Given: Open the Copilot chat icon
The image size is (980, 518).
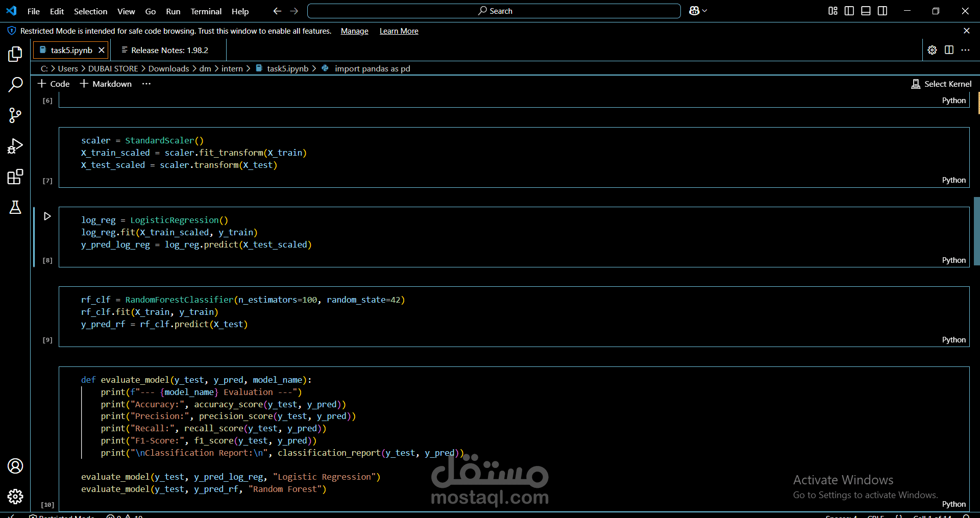Looking at the screenshot, I should (694, 11).
